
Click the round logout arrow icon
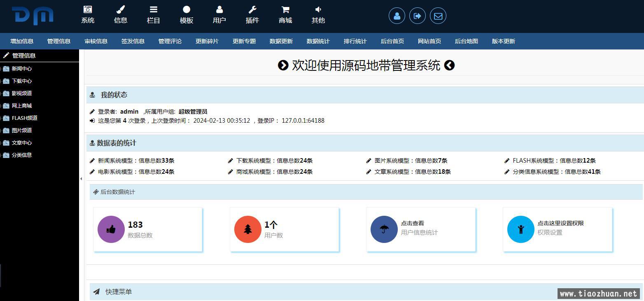(418, 16)
